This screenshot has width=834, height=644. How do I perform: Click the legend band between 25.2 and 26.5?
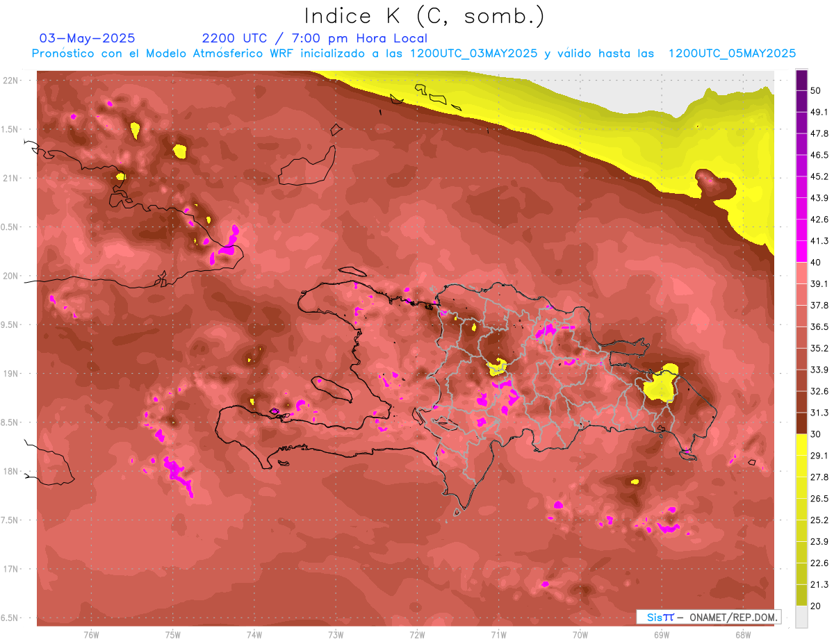tap(801, 509)
